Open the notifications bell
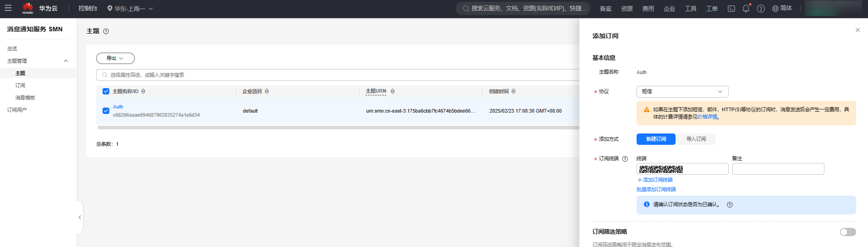868x247 pixels. [x=746, y=9]
